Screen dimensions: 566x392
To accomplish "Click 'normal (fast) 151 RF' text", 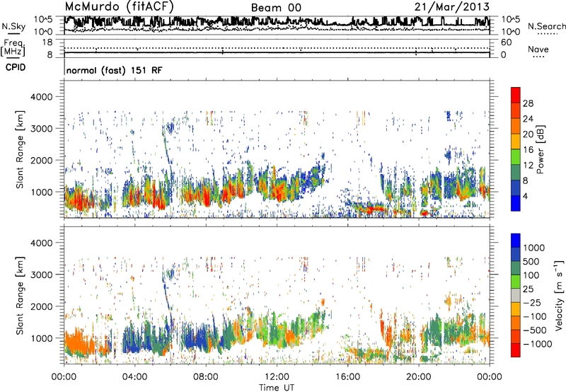I will [x=115, y=70].
